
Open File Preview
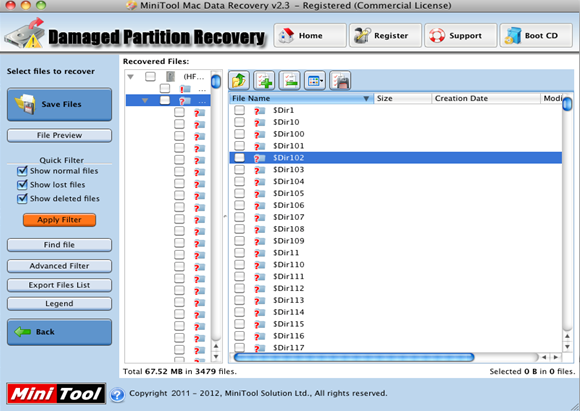tap(59, 135)
